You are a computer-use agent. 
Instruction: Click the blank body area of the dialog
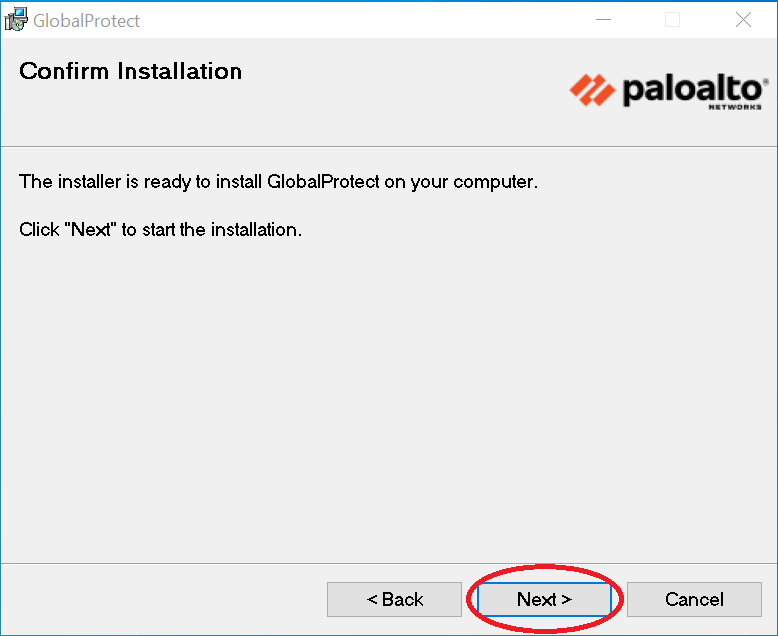coord(388,400)
